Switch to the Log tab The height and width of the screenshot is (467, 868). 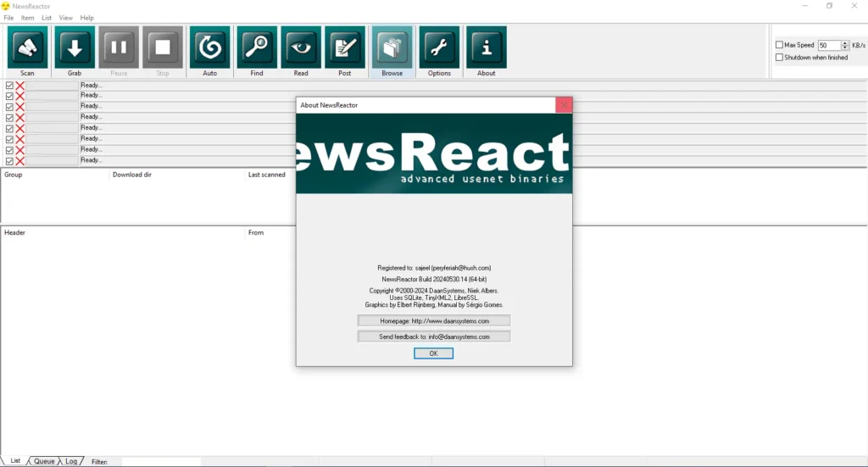[x=71, y=461]
